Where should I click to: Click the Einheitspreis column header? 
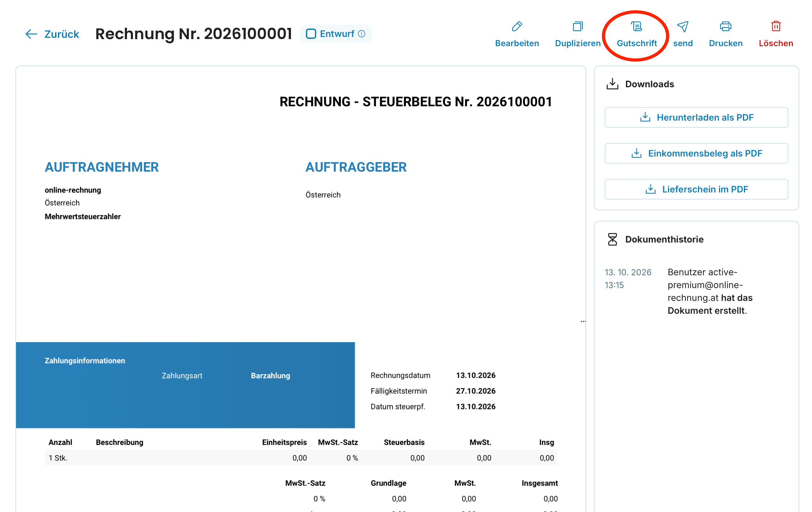(x=284, y=442)
